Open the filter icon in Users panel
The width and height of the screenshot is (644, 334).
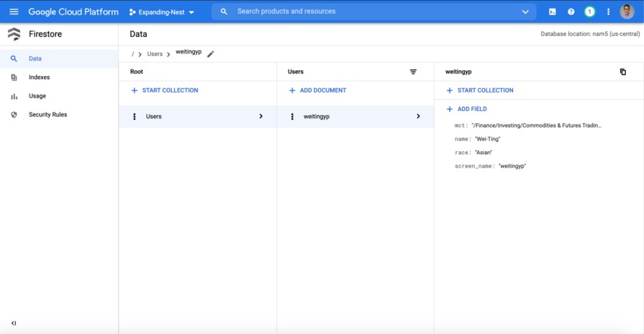click(413, 72)
